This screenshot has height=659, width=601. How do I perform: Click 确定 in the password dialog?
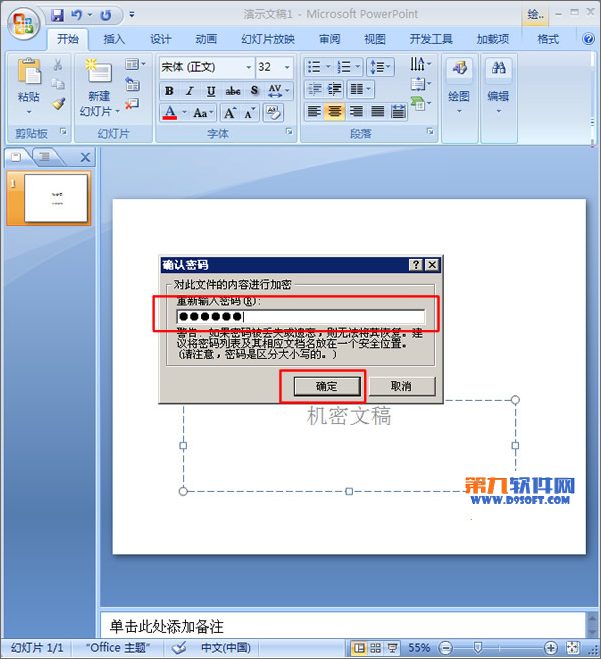[327, 386]
